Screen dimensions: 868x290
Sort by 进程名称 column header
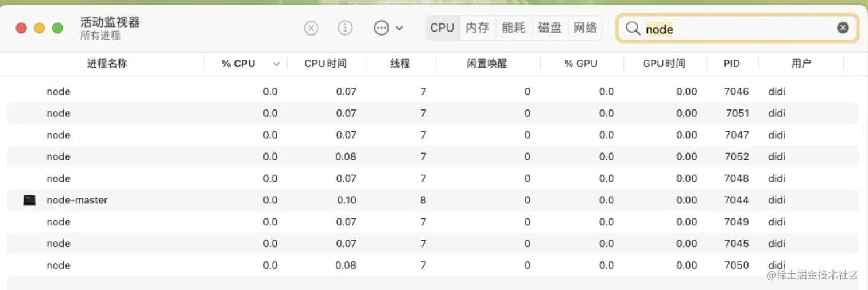click(x=107, y=64)
